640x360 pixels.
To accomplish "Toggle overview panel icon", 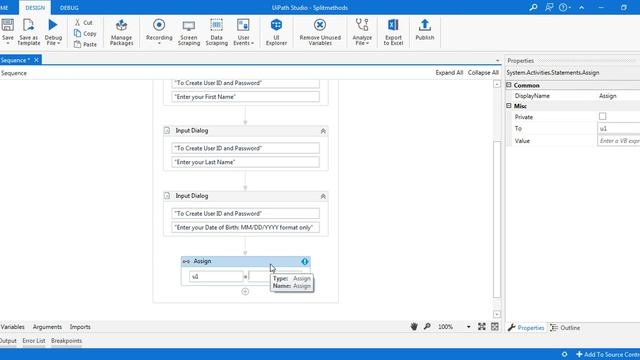I will point(495,327).
